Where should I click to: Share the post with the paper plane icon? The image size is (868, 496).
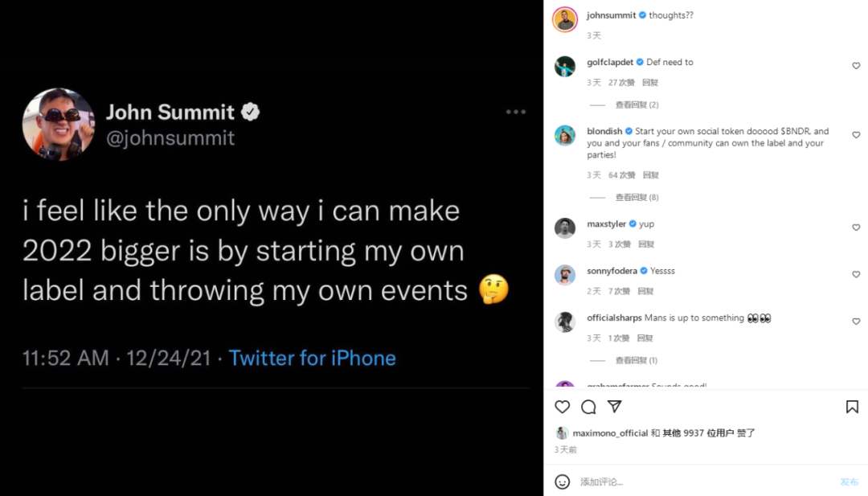(x=614, y=407)
